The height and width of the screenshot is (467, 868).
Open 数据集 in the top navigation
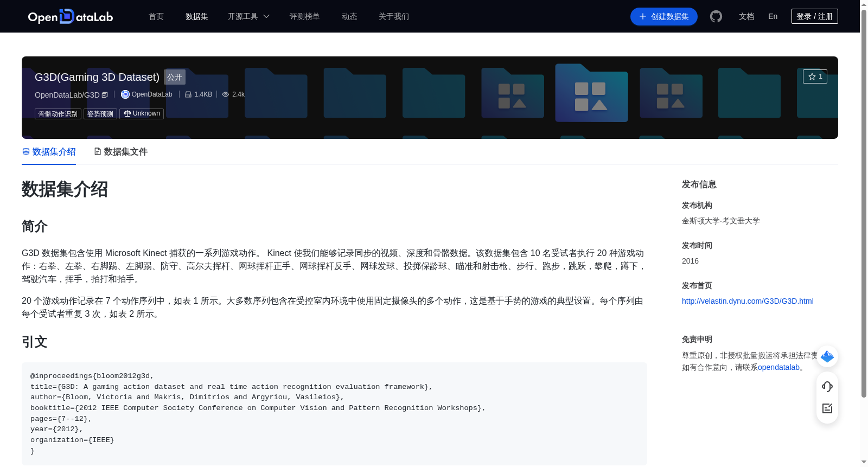click(x=196, y=16)
